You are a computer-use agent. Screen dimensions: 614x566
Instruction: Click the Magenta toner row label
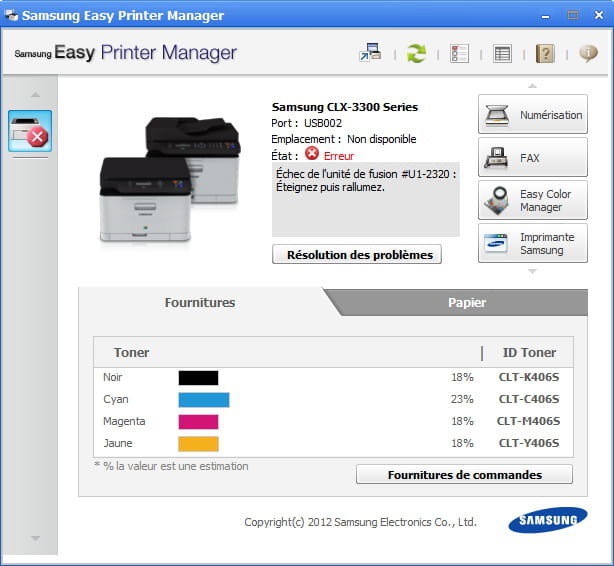pyautogui.click(x=124, y=421)
